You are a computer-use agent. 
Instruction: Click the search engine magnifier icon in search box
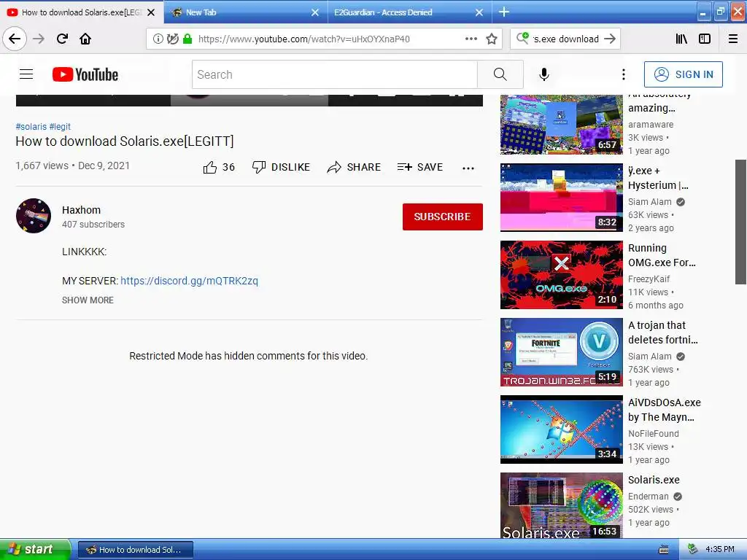coord(522,38)
